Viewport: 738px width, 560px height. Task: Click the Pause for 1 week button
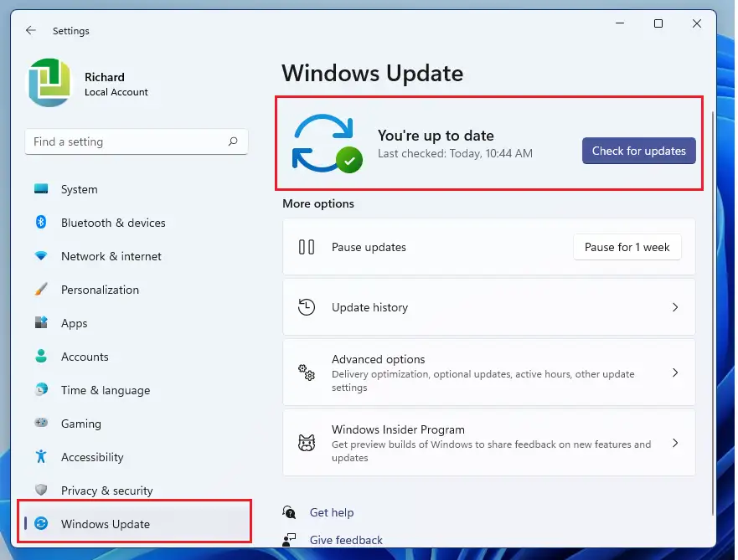pos(627,247)
